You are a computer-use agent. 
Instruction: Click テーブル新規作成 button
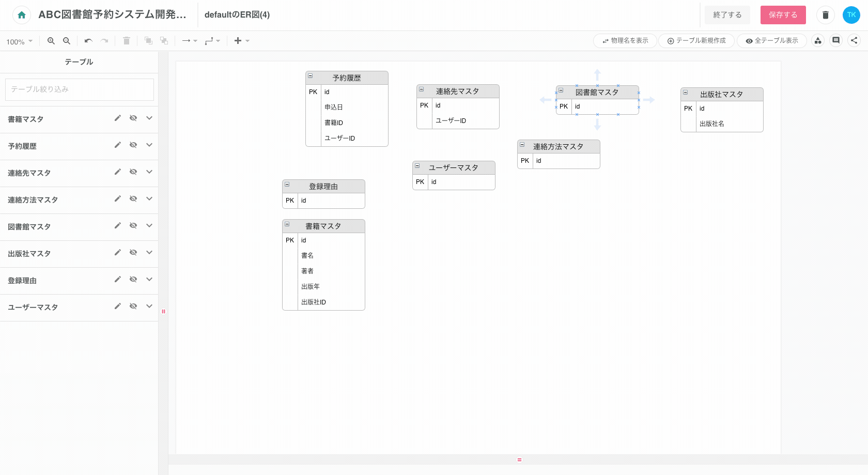click(696, 41)
